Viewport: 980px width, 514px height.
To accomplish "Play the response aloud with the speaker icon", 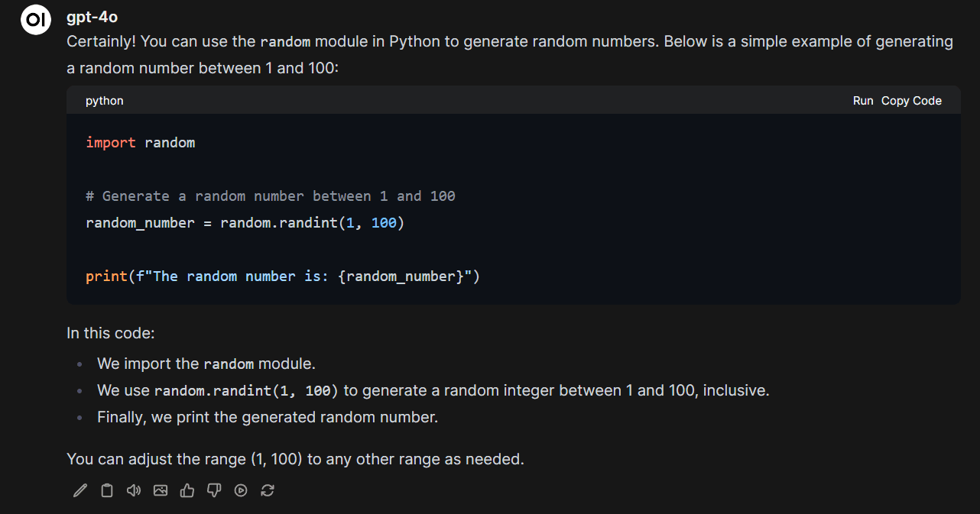I will point(134,490).
